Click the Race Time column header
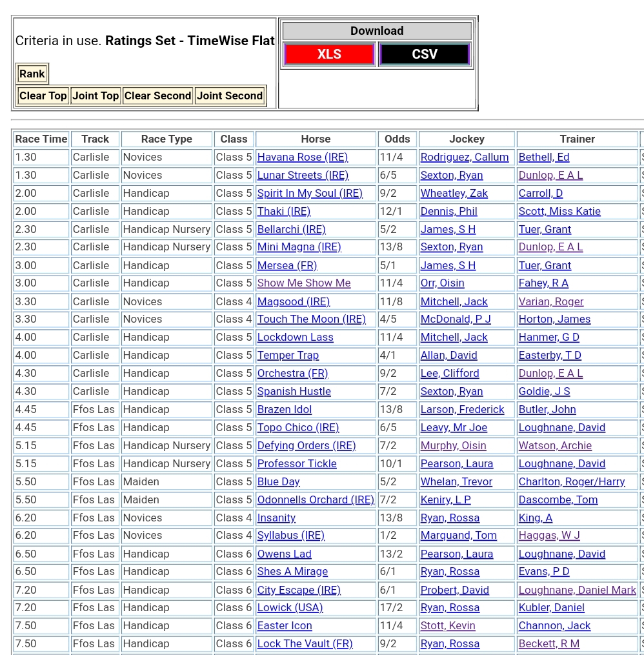 [41, 139]
